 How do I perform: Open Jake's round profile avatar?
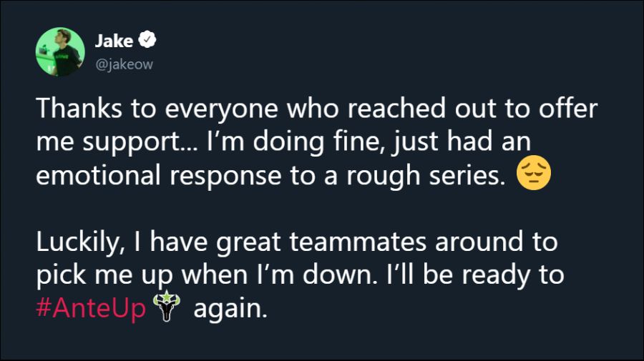pos(57,53)
